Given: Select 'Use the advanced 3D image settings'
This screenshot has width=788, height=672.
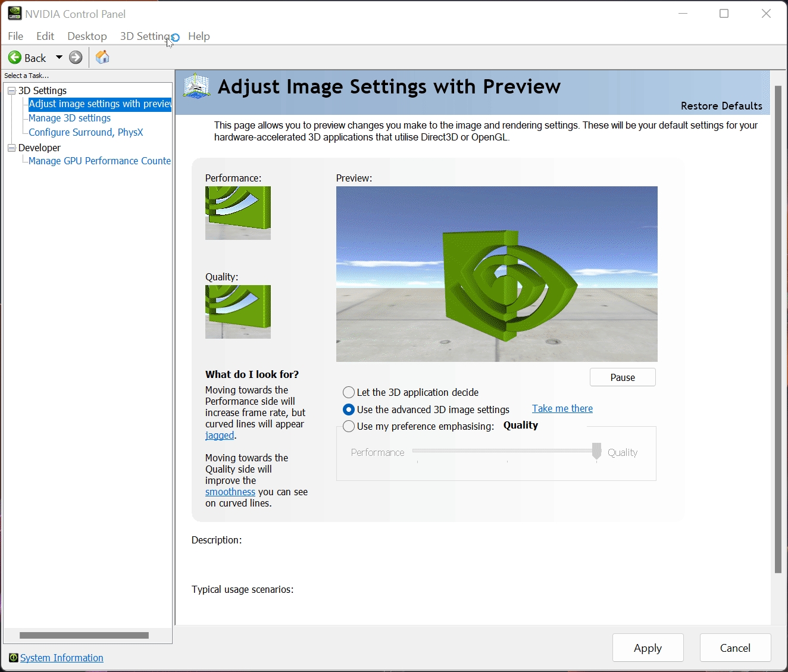Looking at the screenshot, I should 349,410.
